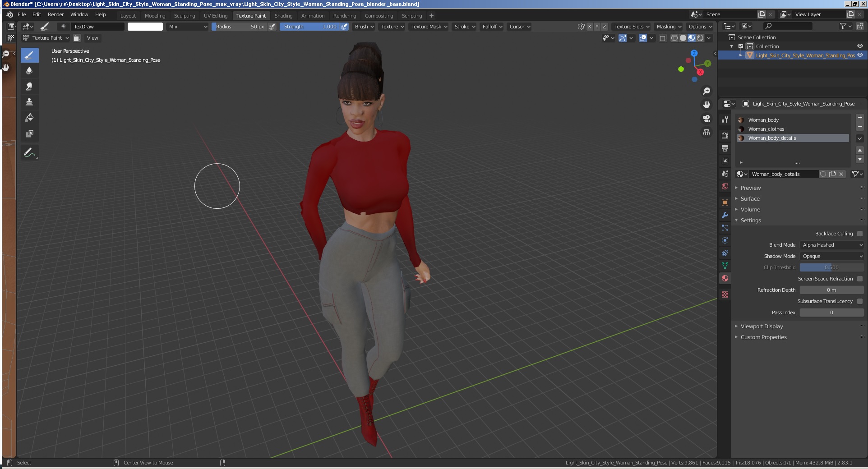Open the Blend Mode Alpha Hashed dropdown
Screen dimensions: 868x469
(x=832, y=245)
